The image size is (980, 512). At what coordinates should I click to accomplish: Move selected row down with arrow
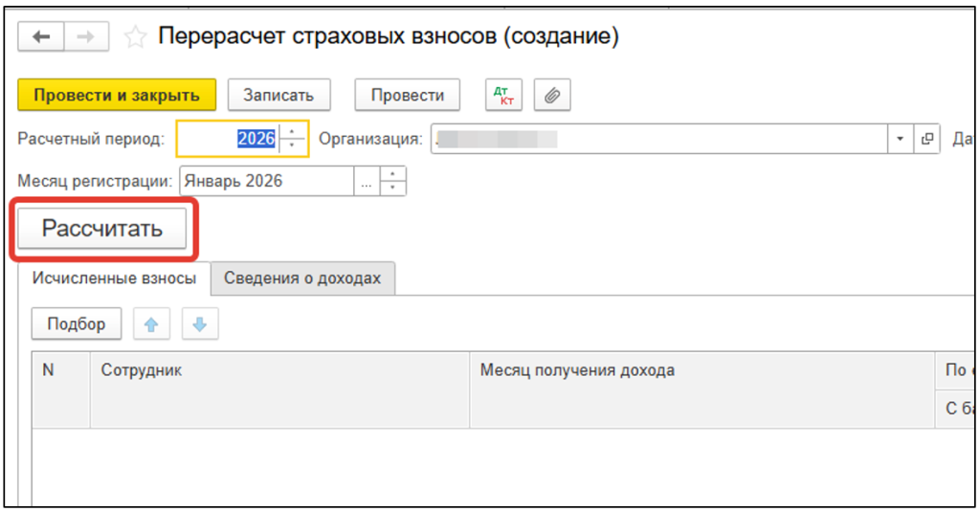pos(199,324)
